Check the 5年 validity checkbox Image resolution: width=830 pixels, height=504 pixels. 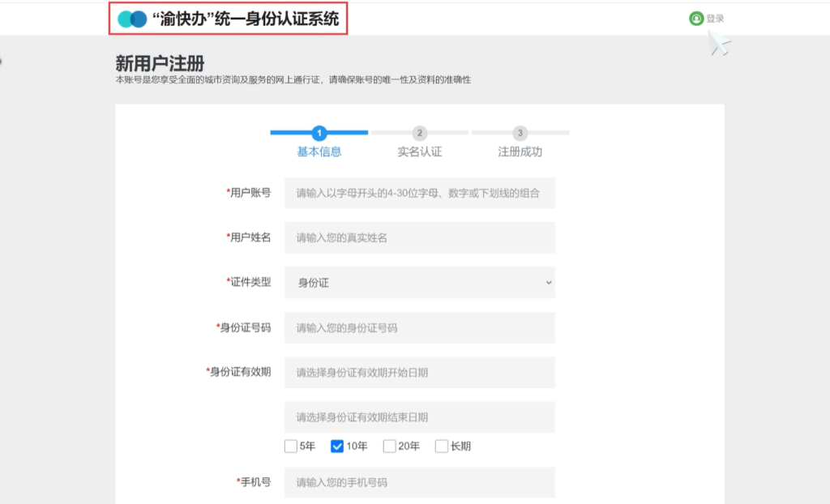pos(291,446)
